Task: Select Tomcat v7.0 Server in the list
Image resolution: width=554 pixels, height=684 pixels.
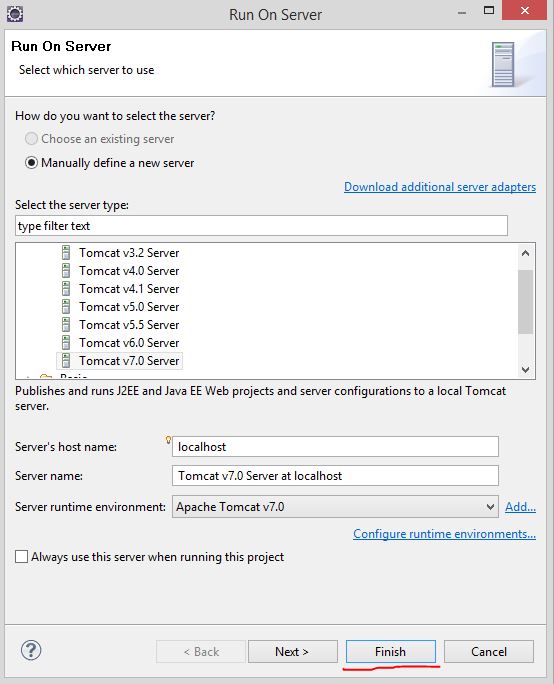Action: pos(120,361)
